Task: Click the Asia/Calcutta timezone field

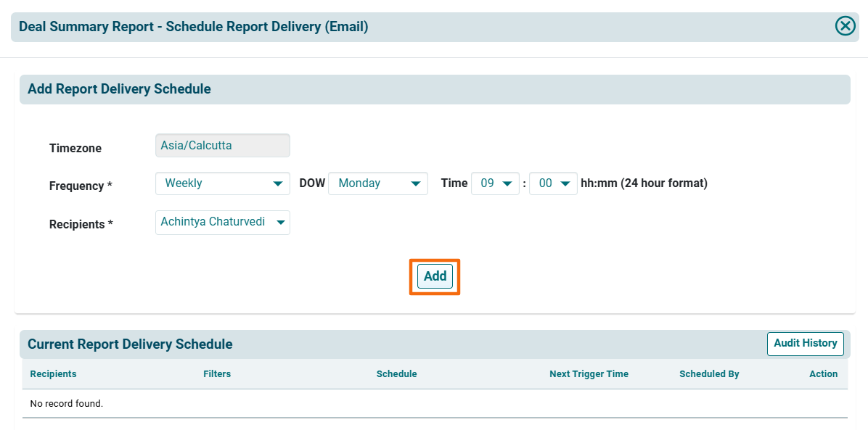Action: [222, 146]
